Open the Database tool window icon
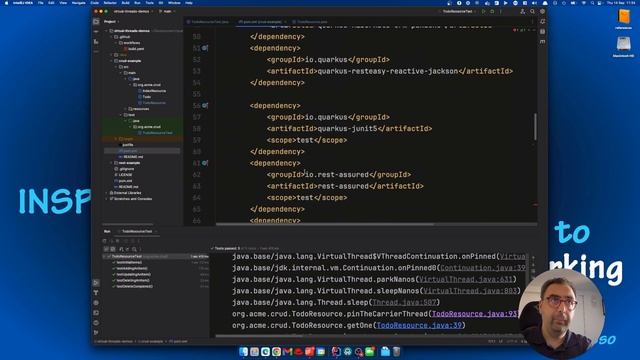This screenshot has height=360, width=640. point(542,31)
